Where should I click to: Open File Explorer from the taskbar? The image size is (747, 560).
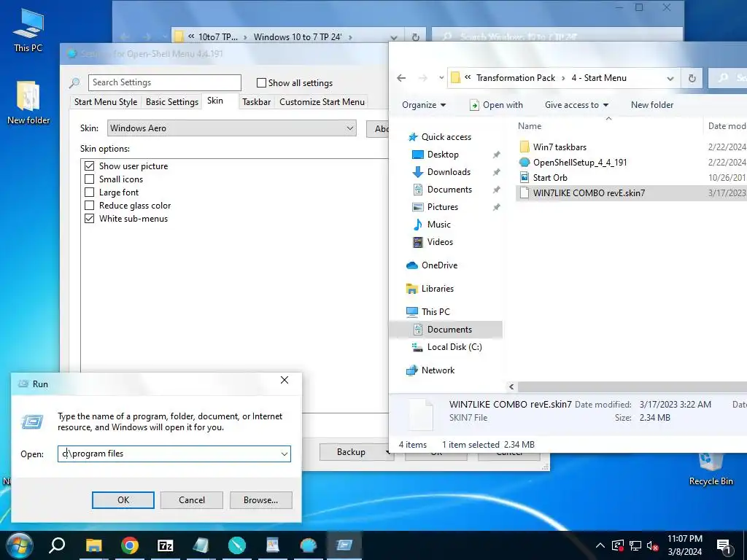coord(93,545)
